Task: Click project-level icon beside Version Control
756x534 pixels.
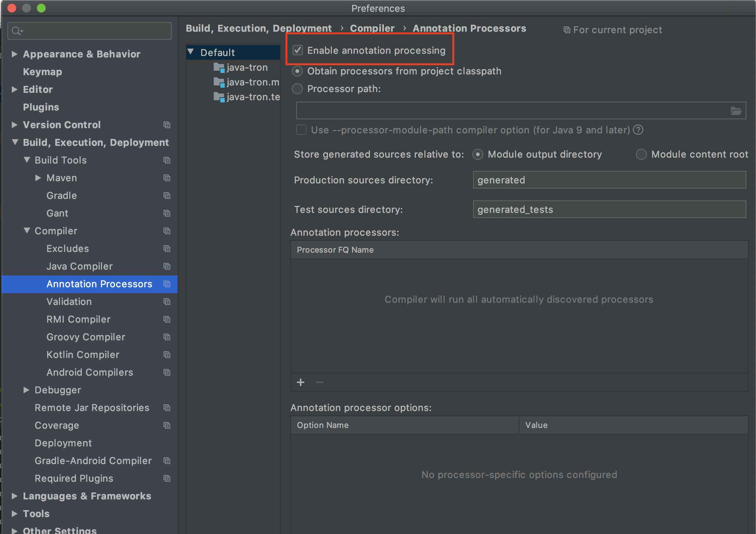Action: (167, 125)
